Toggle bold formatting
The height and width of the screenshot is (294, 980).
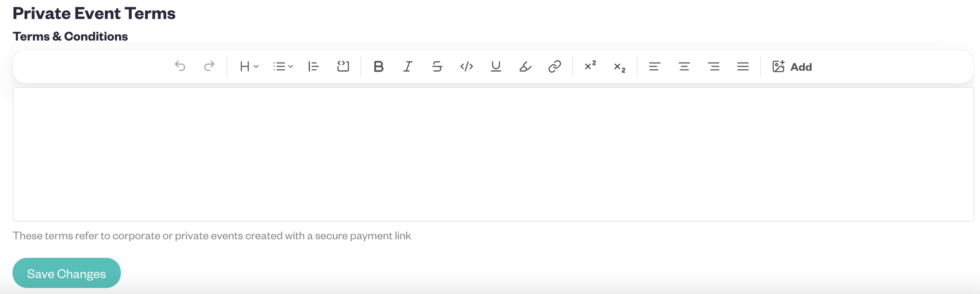coord(379,66)
